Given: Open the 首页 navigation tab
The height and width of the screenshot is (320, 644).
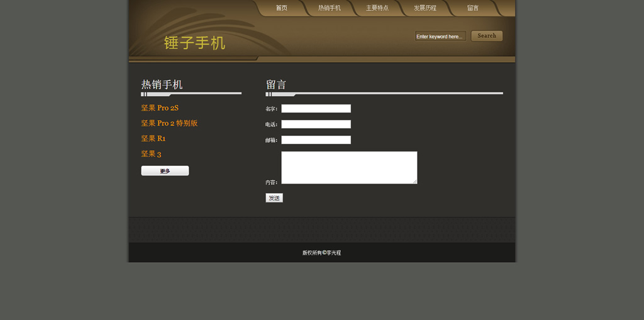Looking at the screenshot, I should point(281,8).
